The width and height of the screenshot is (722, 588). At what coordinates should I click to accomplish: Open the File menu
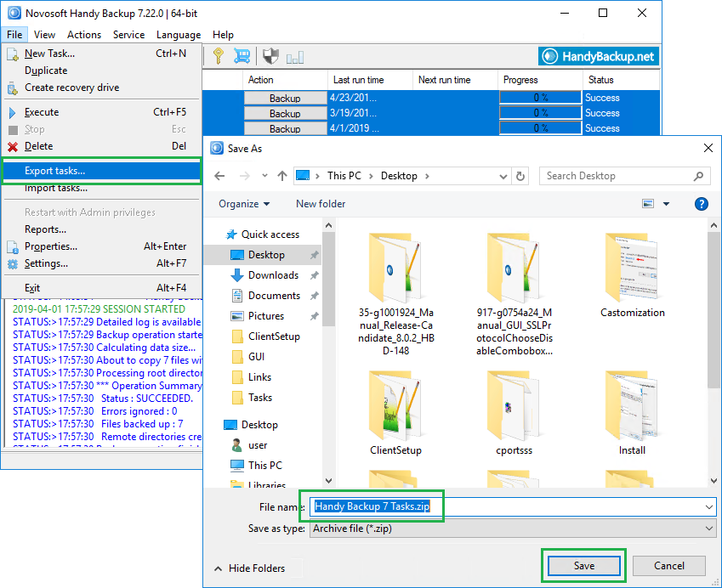point(14,35)
